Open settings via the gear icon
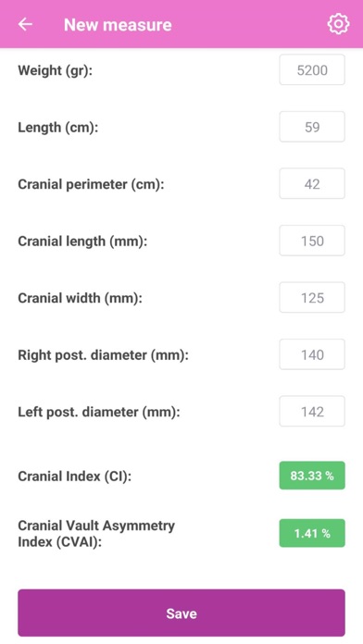 coord(338,24)
